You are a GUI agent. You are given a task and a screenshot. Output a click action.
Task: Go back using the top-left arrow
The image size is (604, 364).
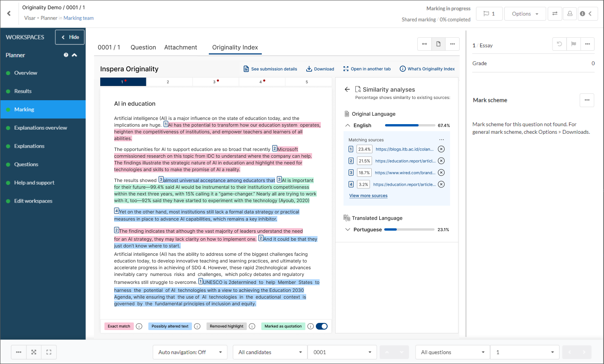tap(9, 13)
